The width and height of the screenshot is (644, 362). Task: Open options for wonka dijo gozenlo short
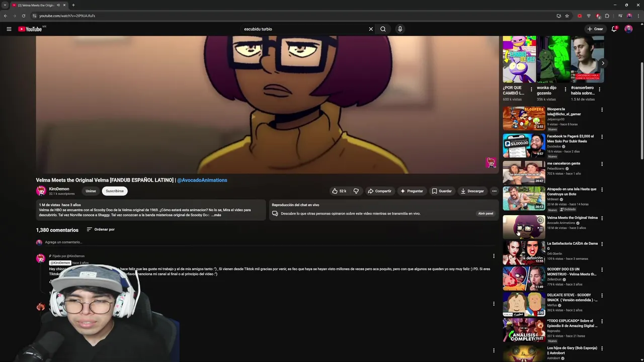coord(565,89)
